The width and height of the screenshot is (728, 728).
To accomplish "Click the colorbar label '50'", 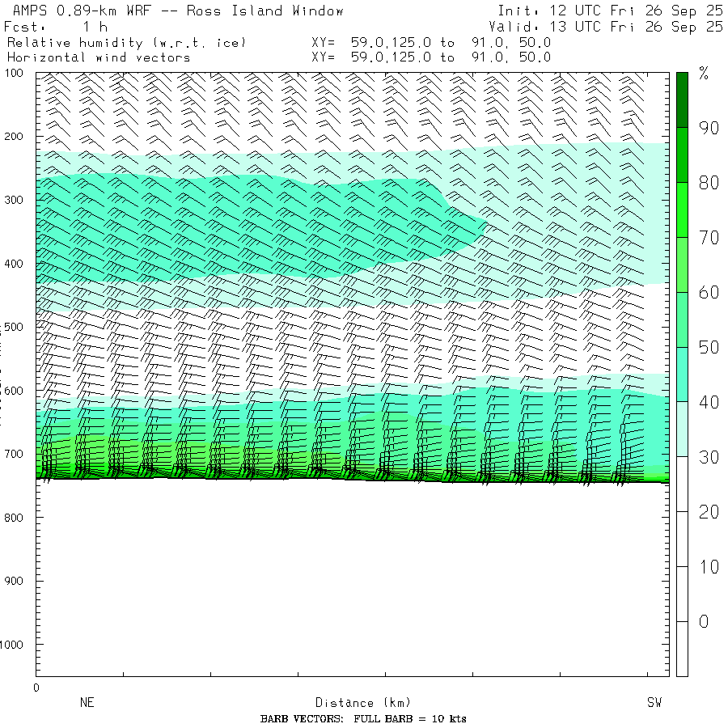I will tap(709, 347).
